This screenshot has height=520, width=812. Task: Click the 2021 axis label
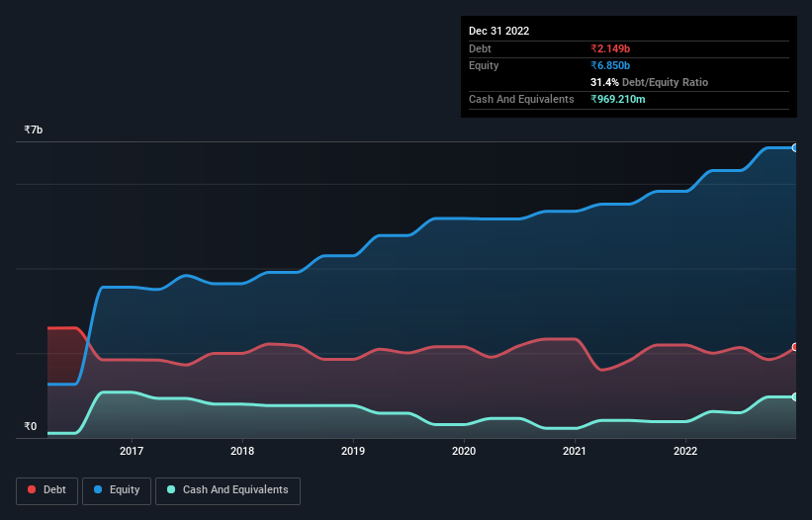[x=575, y=451]
